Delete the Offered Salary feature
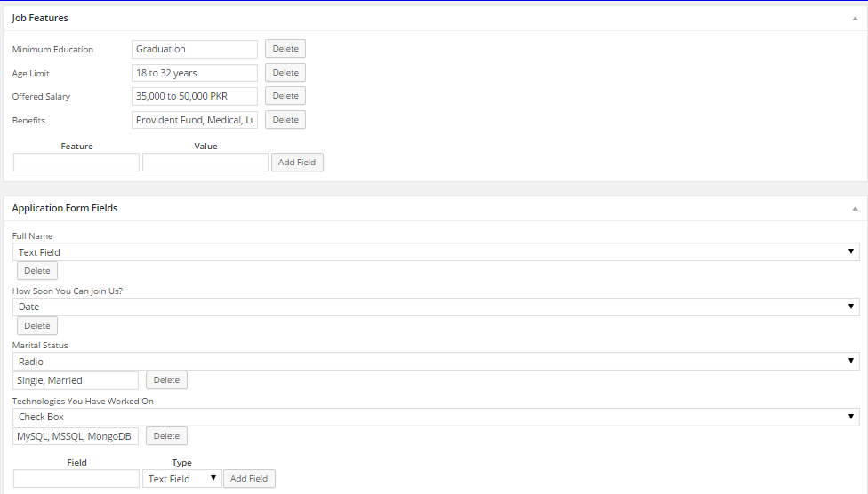The image size is (868, 494). 285,96
